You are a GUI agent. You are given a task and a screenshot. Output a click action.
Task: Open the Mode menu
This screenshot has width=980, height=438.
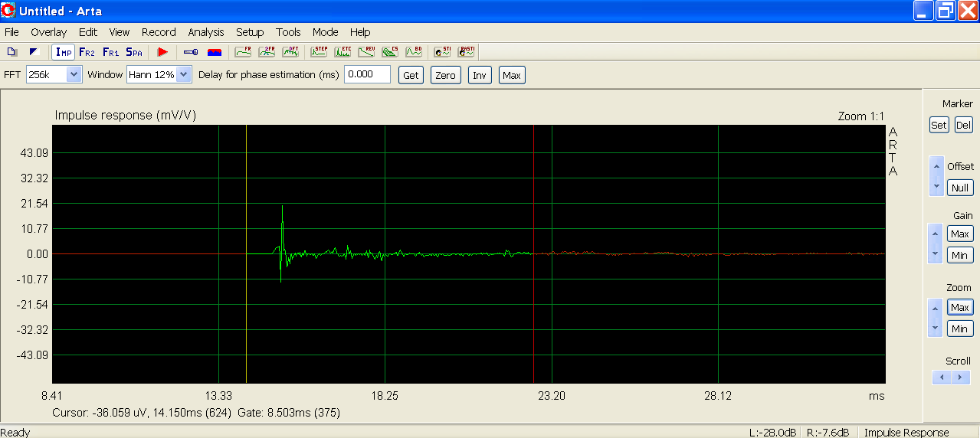pyautogui.click(x=326, y=32)
